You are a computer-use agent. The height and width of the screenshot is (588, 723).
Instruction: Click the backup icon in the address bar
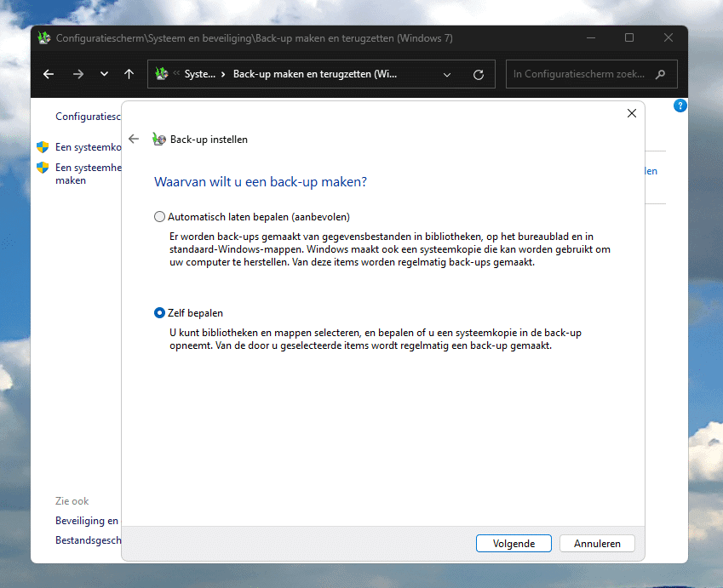click(x=162, y=75)
